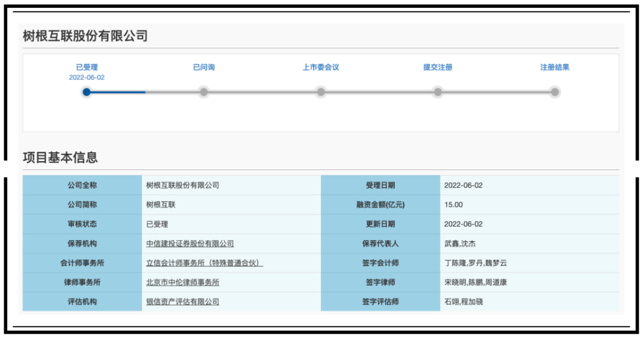644x339 pixels.
Task: Click the 丁陈隆,罗丹,魏梦云 accountants value
Action: click(476, 263)
